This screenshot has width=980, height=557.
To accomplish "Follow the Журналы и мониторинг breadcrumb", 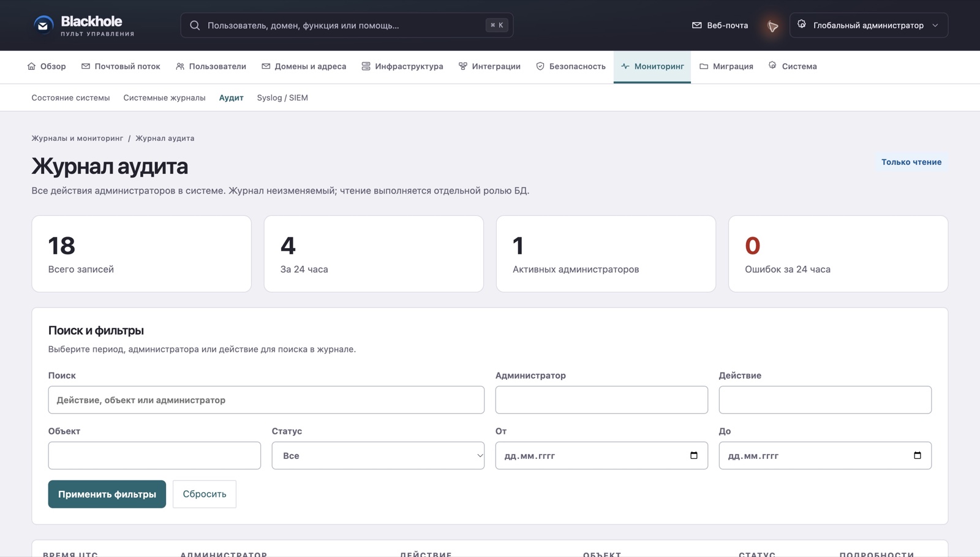I will pos(77,138).
